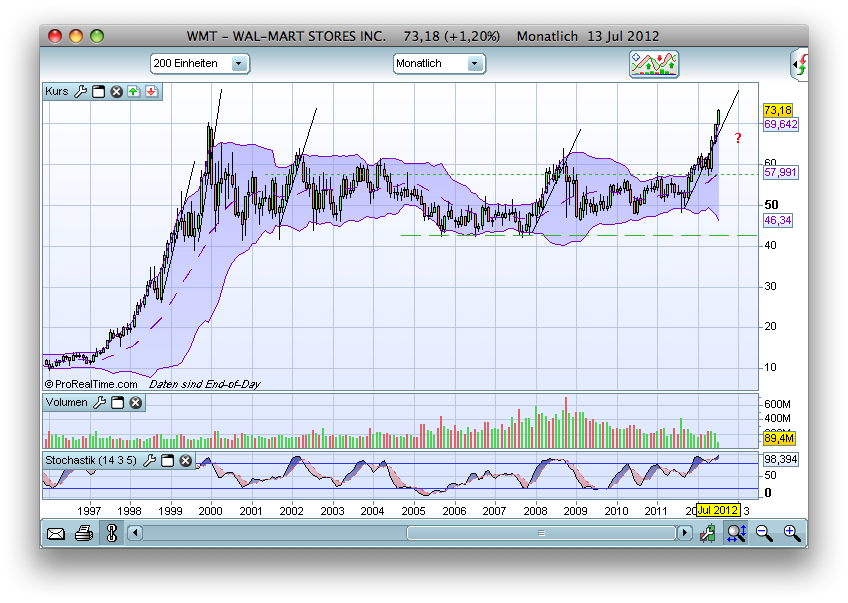Viewport: 848px width, 603px height.
Task: Click the 57,991 middle band label
Action: point(781,173)
